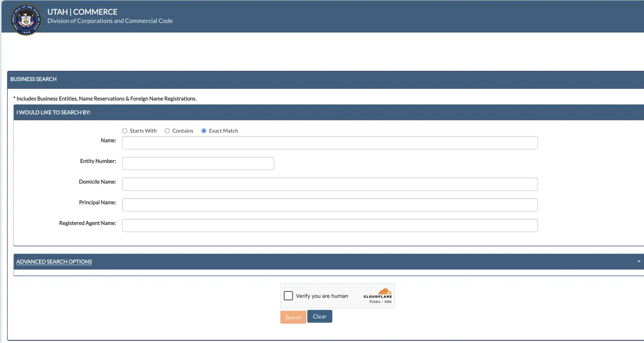Image resolution: width=644 pixels, height=343 pixels.
Task: Click the Principal Name label
Action: click(x=97, y=202)
